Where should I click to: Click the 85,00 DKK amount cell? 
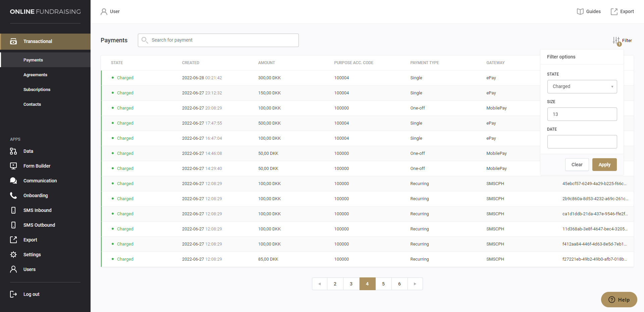[x=268, y=259]
